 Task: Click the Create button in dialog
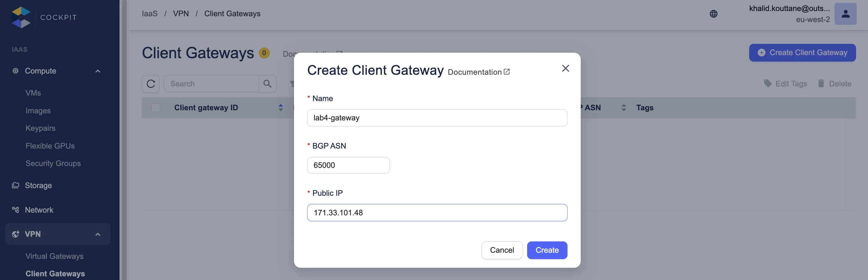[x=547, y=250]
